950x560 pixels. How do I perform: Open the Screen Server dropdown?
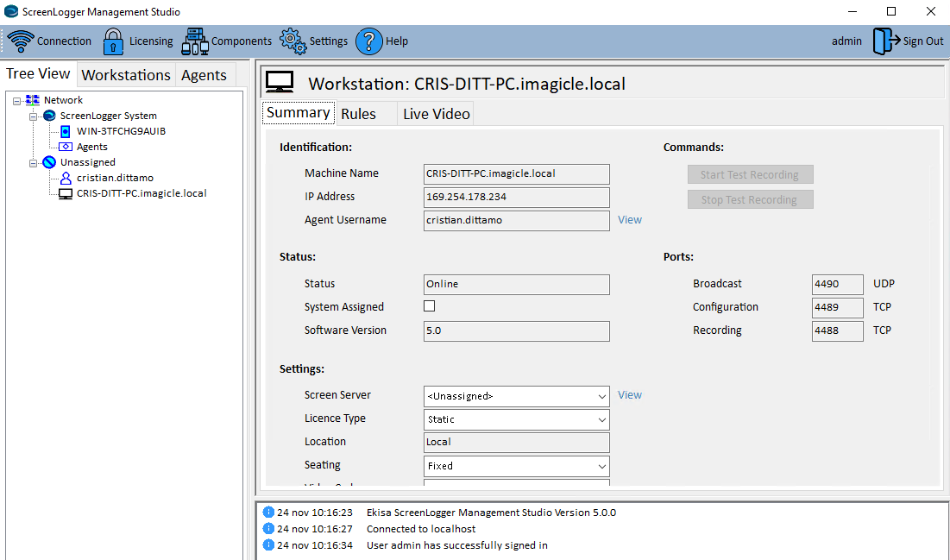(601, 396)
